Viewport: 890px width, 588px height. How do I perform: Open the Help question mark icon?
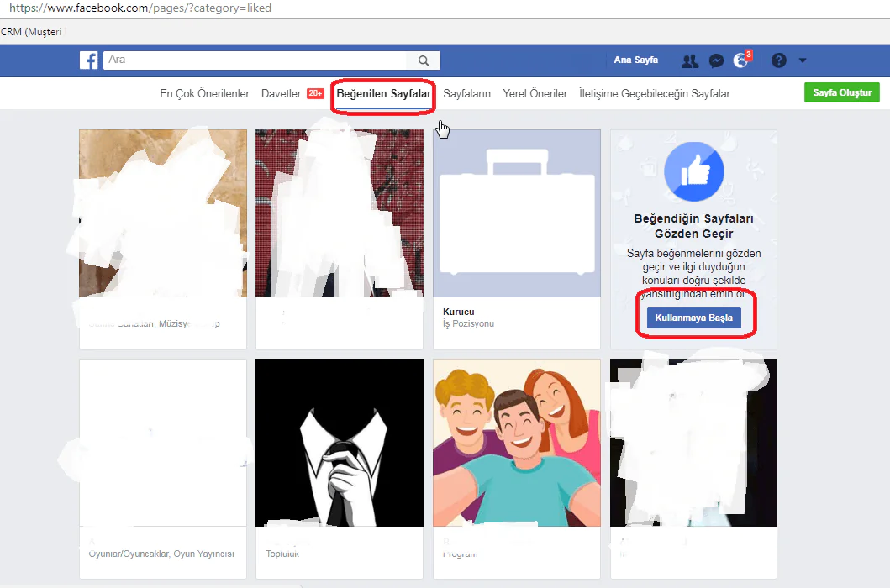[777, 60]
